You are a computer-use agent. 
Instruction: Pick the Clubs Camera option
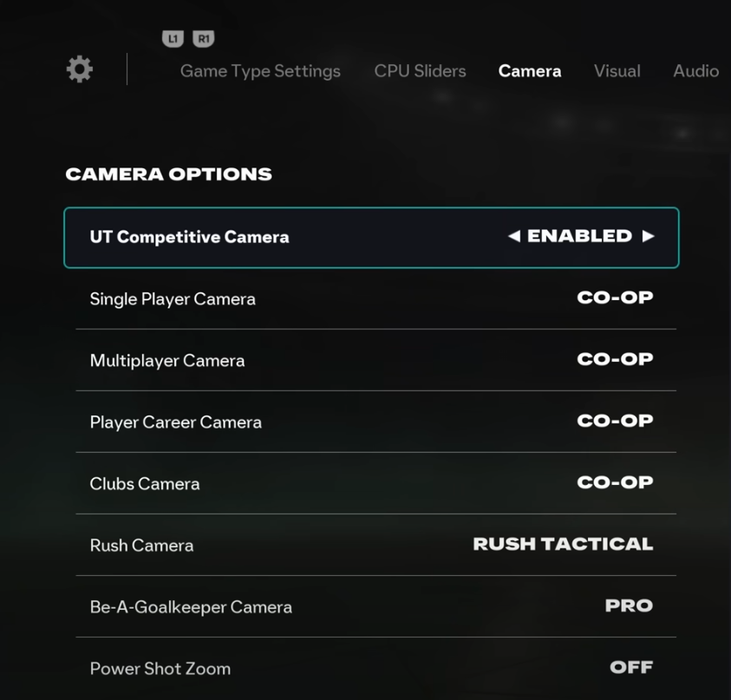click(x=375, y=484)
